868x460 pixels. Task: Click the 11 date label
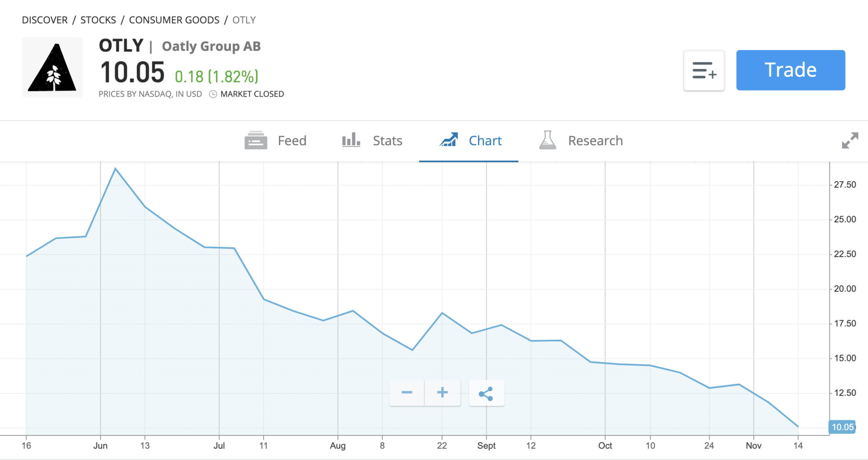(264, 446)
